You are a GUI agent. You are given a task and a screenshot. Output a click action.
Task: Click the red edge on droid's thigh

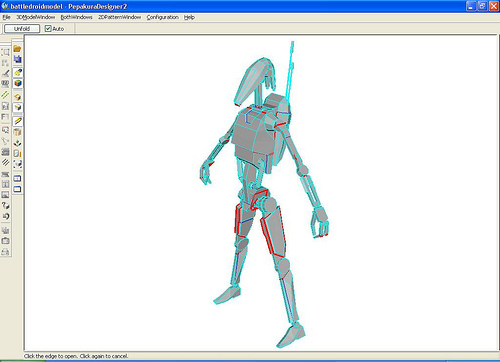click(x=267, y=236)
